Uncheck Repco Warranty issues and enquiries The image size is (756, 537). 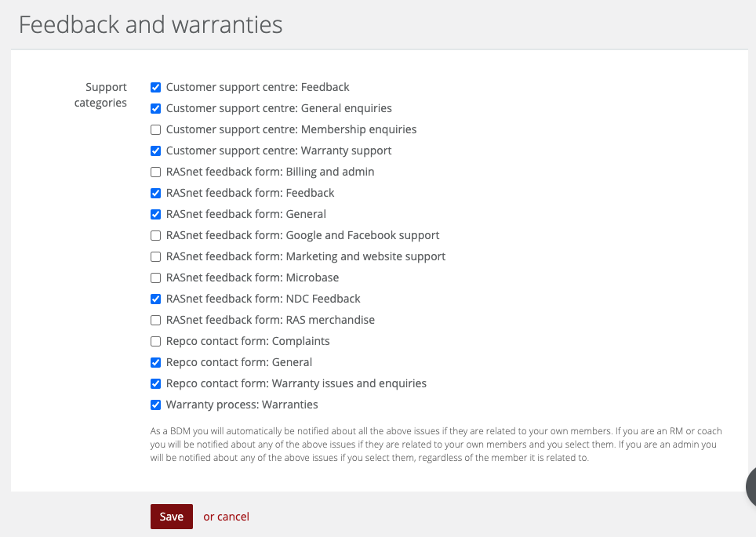click(x=155, y=383)
